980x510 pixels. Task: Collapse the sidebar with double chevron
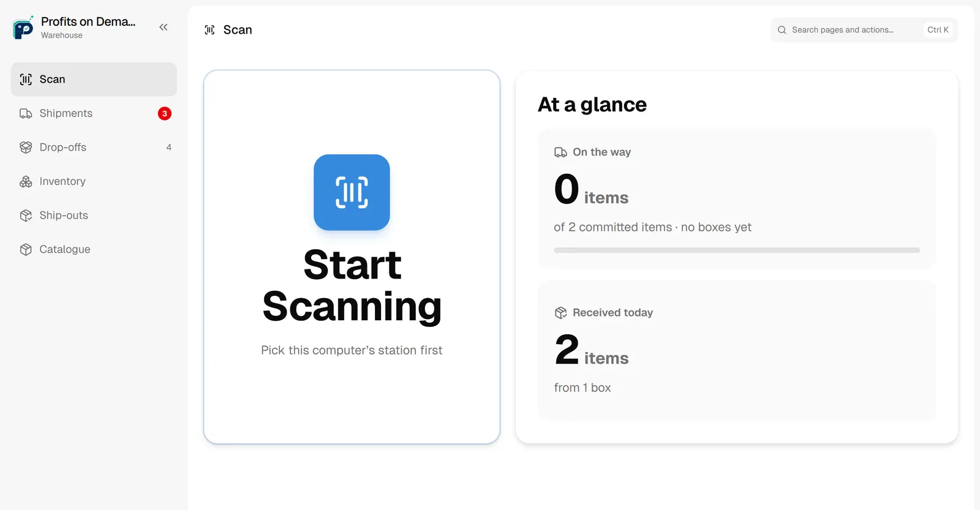pyautogui.click(x=164, y=27)
